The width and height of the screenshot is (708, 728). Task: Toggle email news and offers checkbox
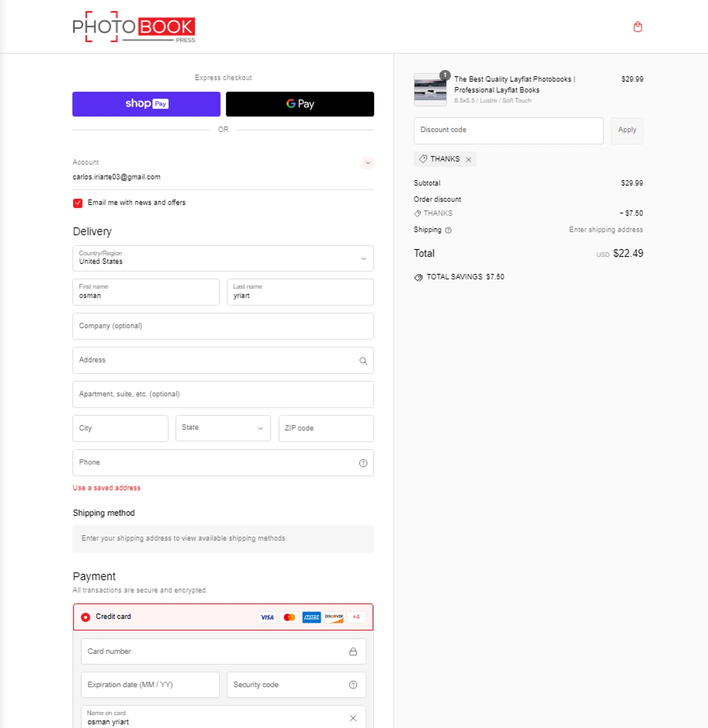pyautogui.click(x=78, y=203)
